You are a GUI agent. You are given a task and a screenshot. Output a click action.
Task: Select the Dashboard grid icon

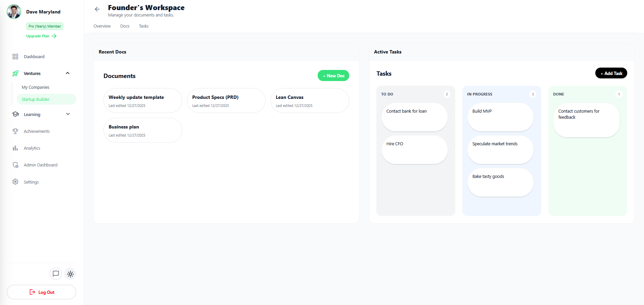pos(15,56)
